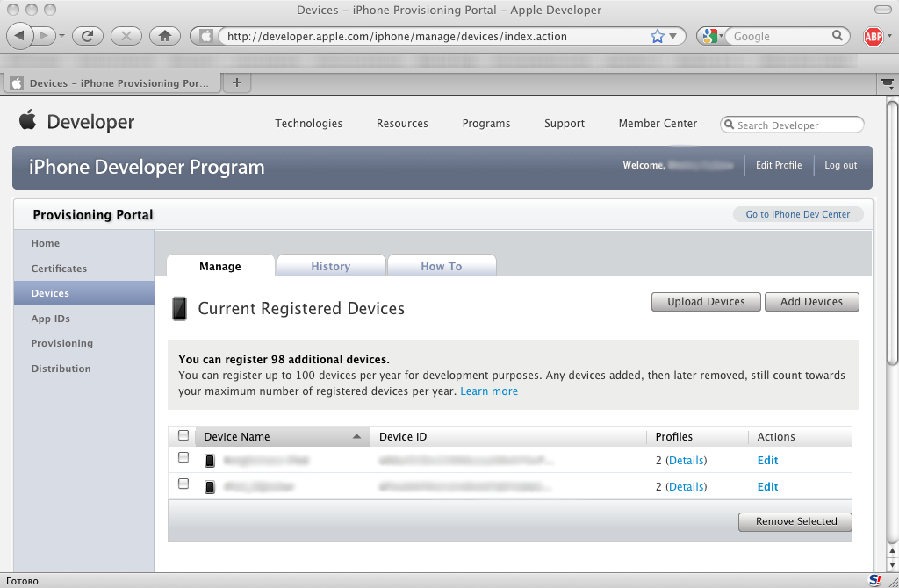Click the Google search field
This screenshot has height=588, width=899.
(x=780, y=36)
